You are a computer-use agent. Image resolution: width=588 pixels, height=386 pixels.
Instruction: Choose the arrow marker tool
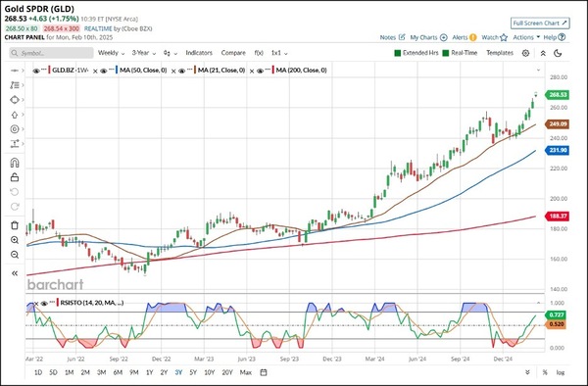15,115
